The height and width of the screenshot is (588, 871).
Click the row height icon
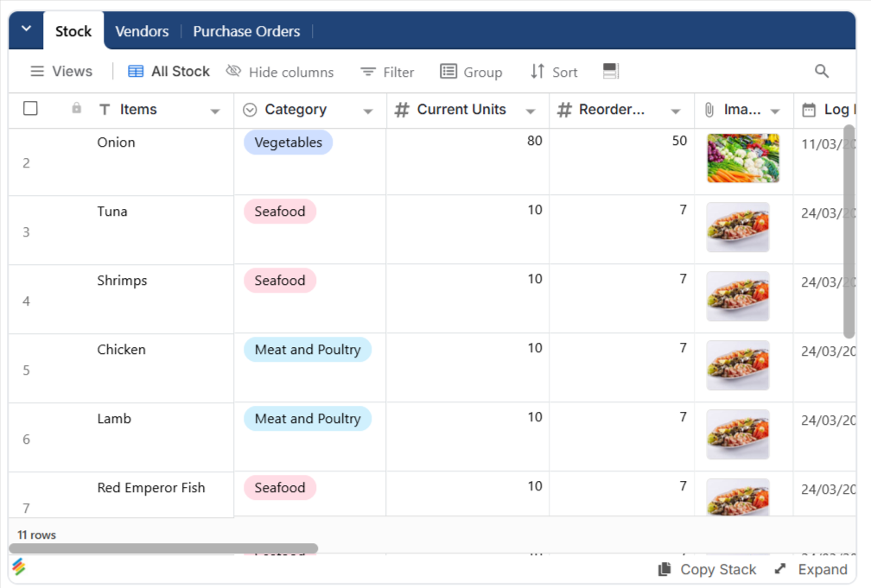click(610, 71)
